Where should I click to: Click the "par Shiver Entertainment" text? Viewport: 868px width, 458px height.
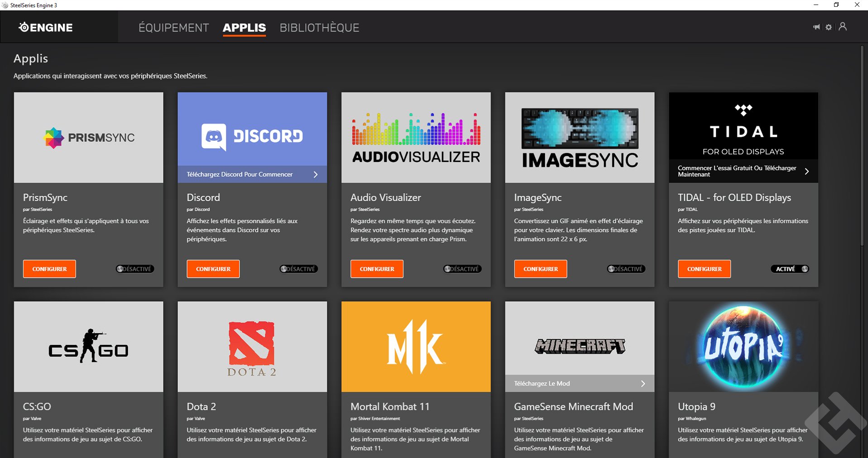(x=375, y=419)
